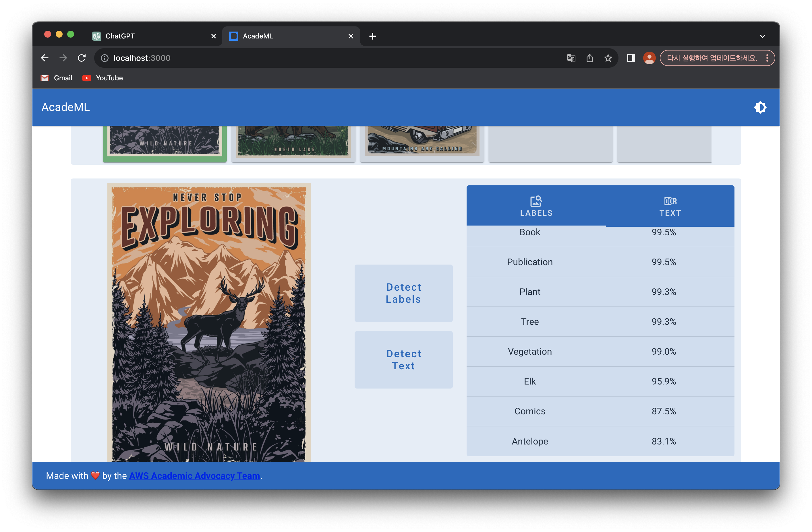Click the Elk label cell

click(x=529, y=381)
